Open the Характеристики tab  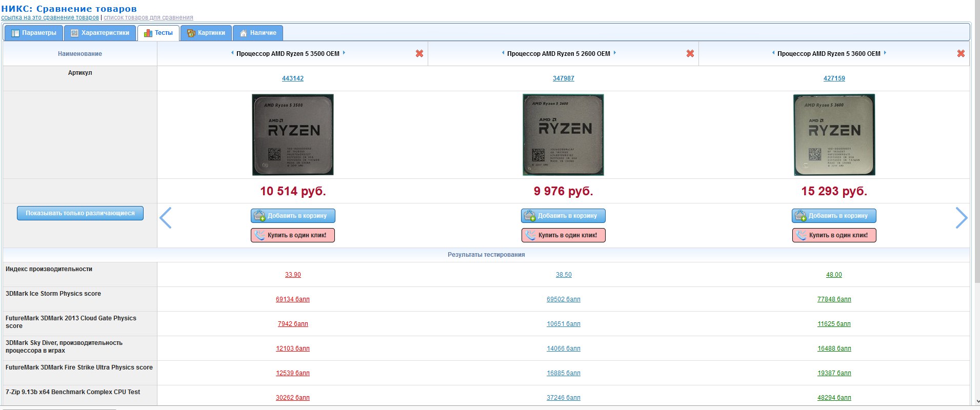(100, 33)
